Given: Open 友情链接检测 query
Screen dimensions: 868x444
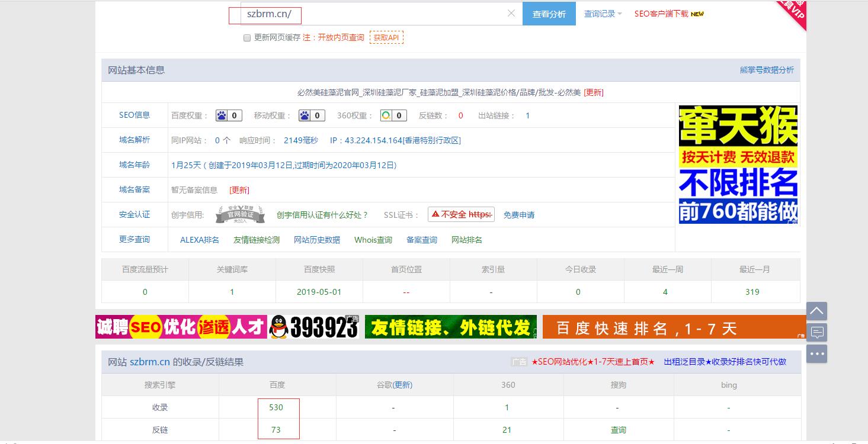Looking at the screenshot, I should pyautogui.click(x=257, y=240).
